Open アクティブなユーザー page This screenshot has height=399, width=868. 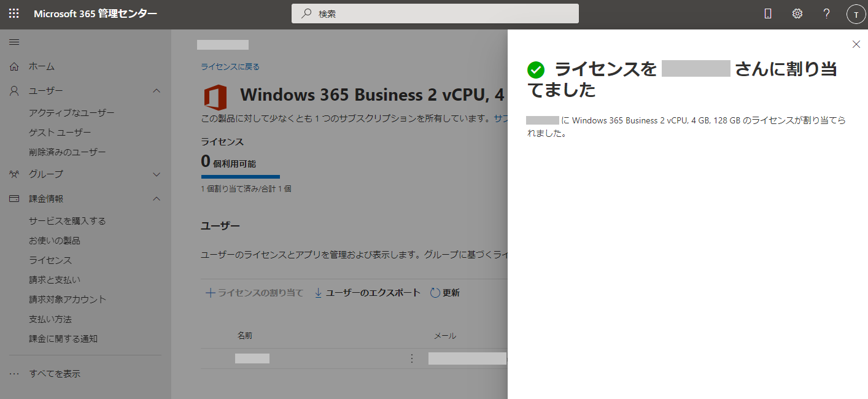pyautogui.click(x=72, y=113)
